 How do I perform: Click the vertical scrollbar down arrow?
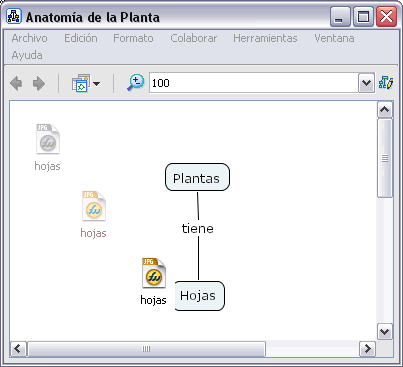[385, 331]
